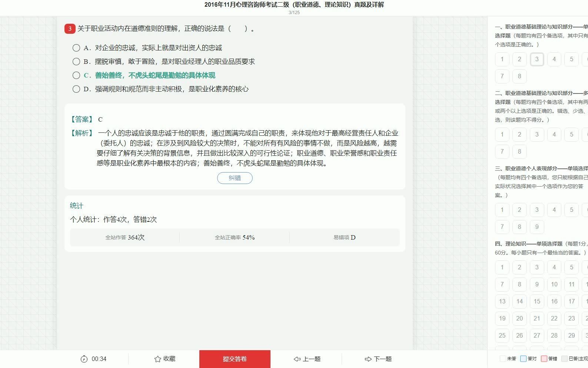Click the 统计 section heading
Screen dimensions: 588x368
(77, 206)
